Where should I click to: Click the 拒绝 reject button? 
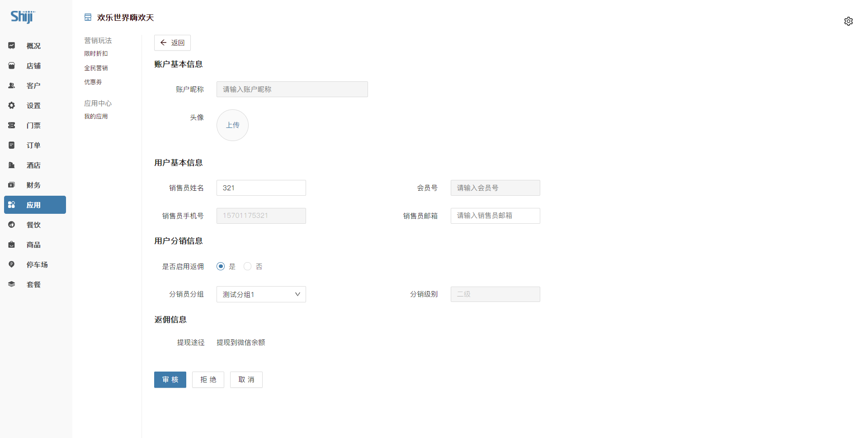click(208, 380)
